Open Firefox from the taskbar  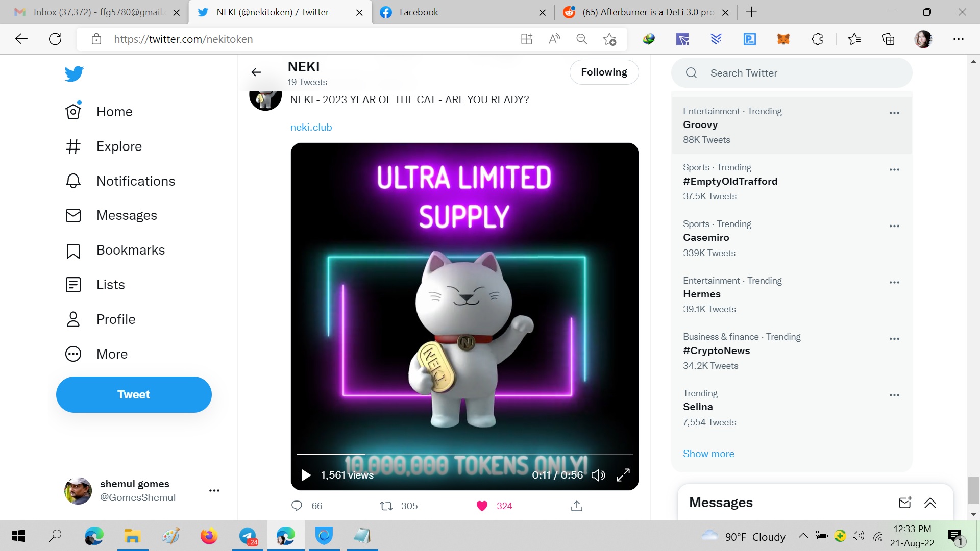209,536
